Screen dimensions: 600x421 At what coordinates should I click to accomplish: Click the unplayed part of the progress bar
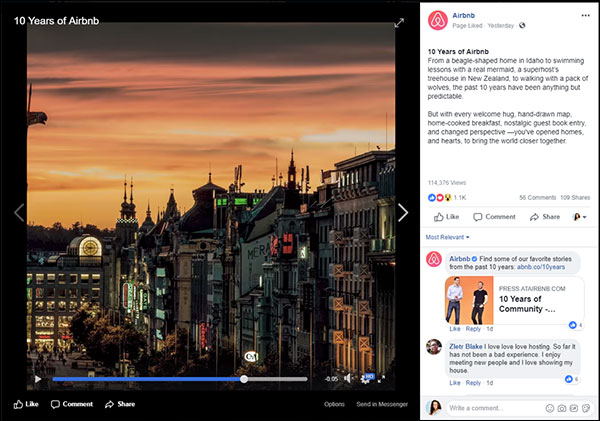click(277, 379)
